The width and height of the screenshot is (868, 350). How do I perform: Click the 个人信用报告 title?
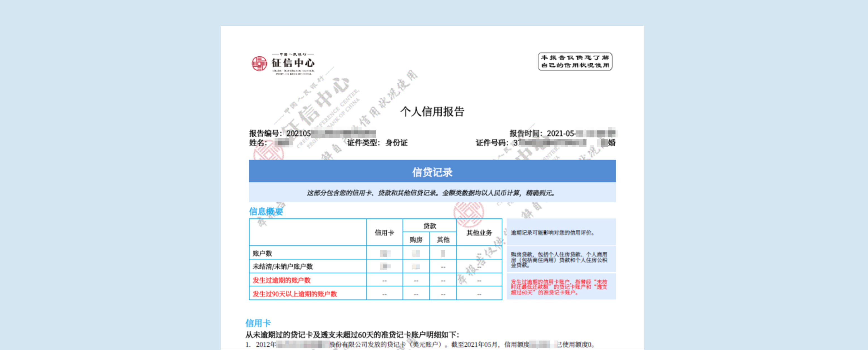(432, 112)
